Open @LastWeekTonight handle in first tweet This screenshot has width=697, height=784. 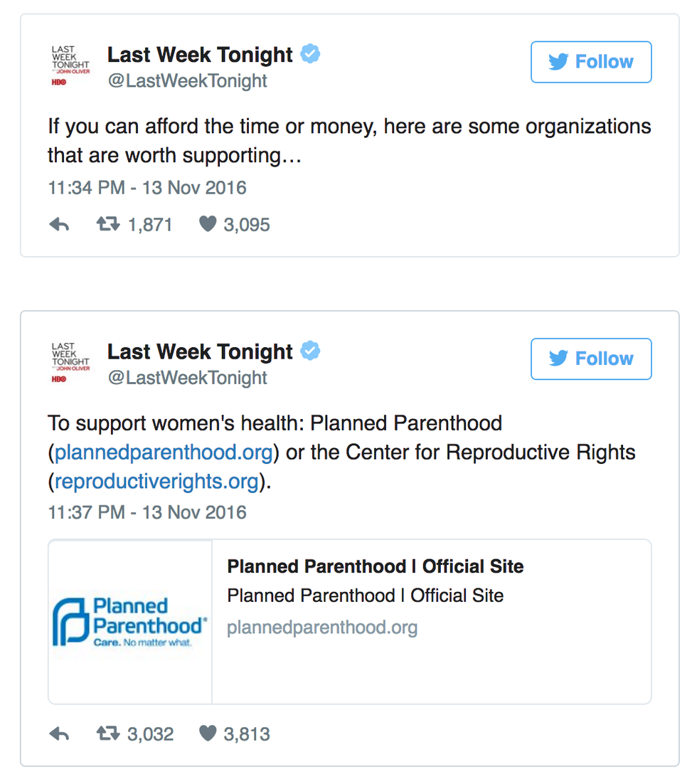click(x=187, y=80)
